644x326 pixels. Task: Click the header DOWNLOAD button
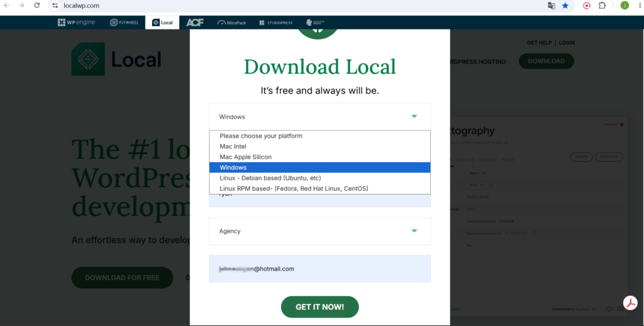tap(547, 61)
